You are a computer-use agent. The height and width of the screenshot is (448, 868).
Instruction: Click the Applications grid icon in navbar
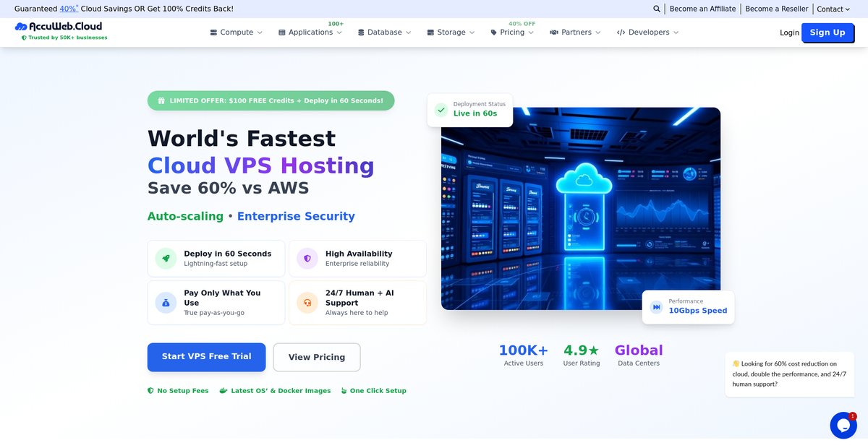point(282,33)
